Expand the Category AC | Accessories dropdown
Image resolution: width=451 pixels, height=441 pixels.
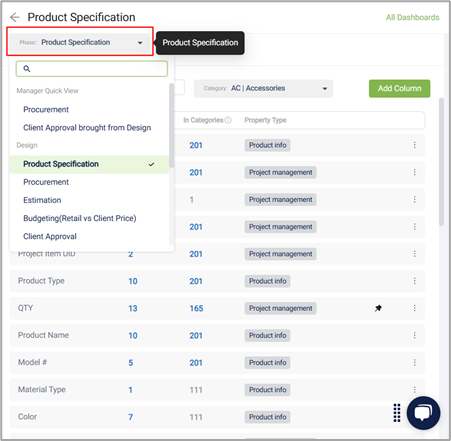point(263,88)
